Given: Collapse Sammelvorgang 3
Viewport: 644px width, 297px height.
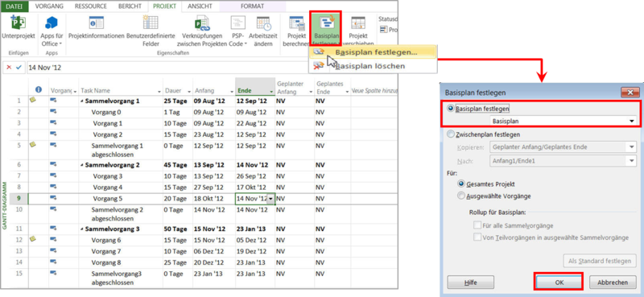Looking at the screenshot, I should point(82,229).
